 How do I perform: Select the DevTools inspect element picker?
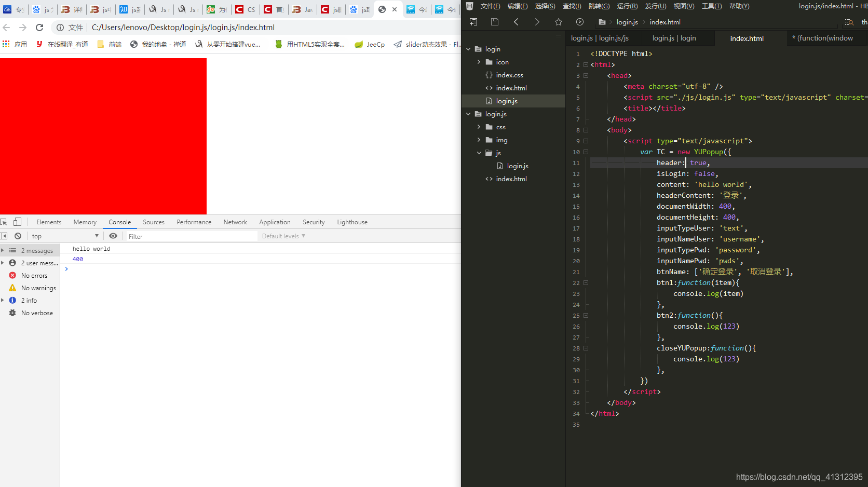[4, 222]
